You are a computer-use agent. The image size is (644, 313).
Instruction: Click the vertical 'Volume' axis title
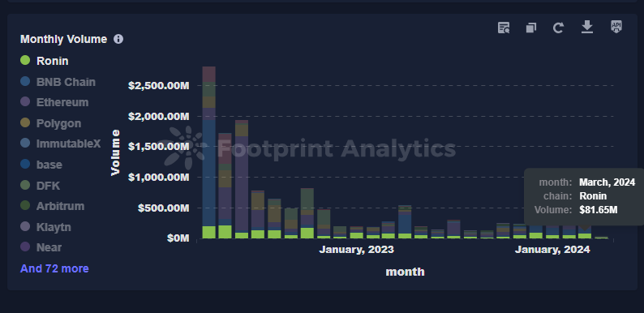pos(115,152)
